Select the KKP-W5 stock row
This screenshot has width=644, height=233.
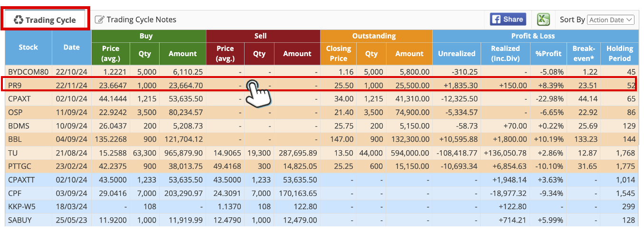click(x=322, y=207)
